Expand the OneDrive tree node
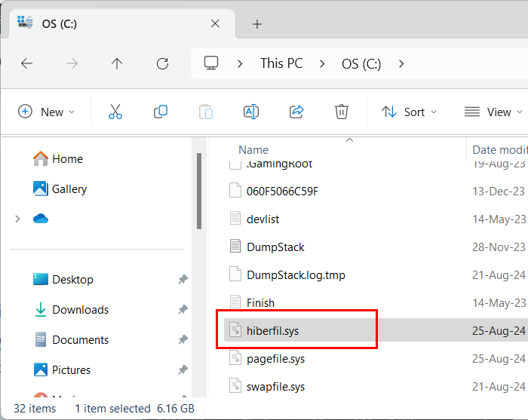This screenshot has width=528, height=420. (17, 219)
